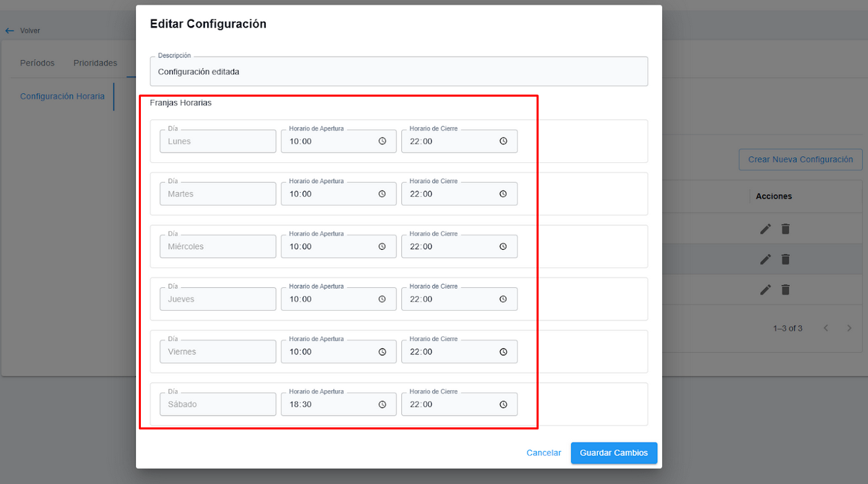Click the Descripción input field
868x484 pixels.
click(x=399, y=71)
